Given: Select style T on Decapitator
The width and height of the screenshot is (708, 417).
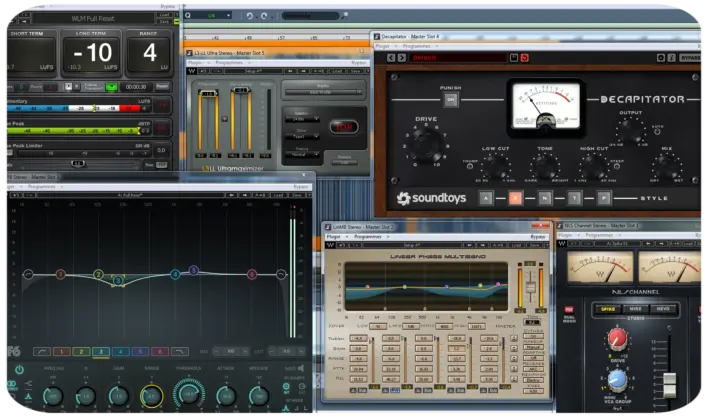Looking at the screenshot, I should point(575,198).
